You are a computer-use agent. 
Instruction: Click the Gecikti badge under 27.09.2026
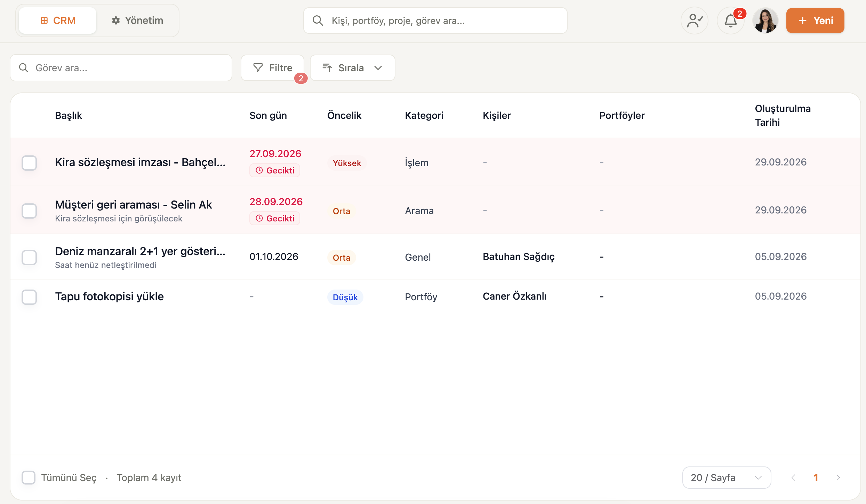[x=275, y=170]
